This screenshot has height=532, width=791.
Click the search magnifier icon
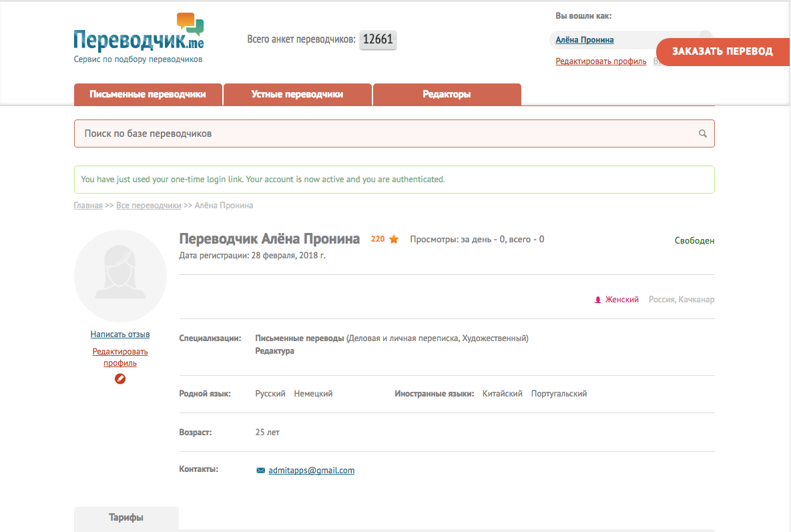click(x=702, y=134)
